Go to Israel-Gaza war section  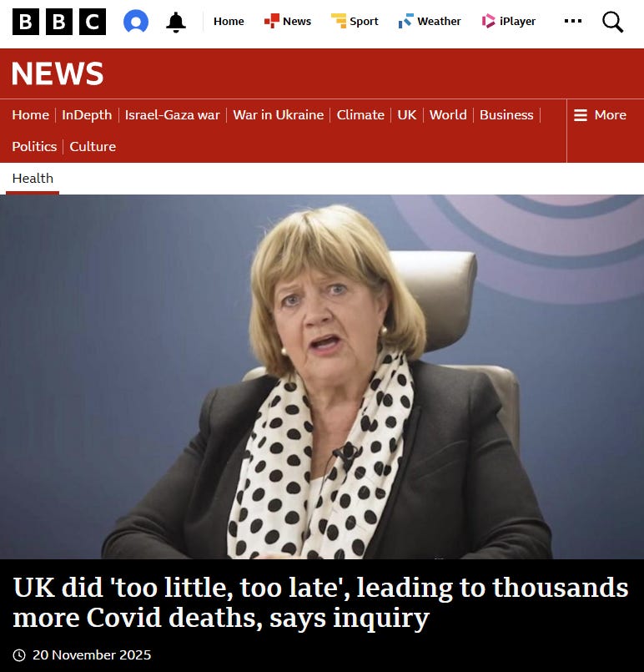(x=172, y=115)
